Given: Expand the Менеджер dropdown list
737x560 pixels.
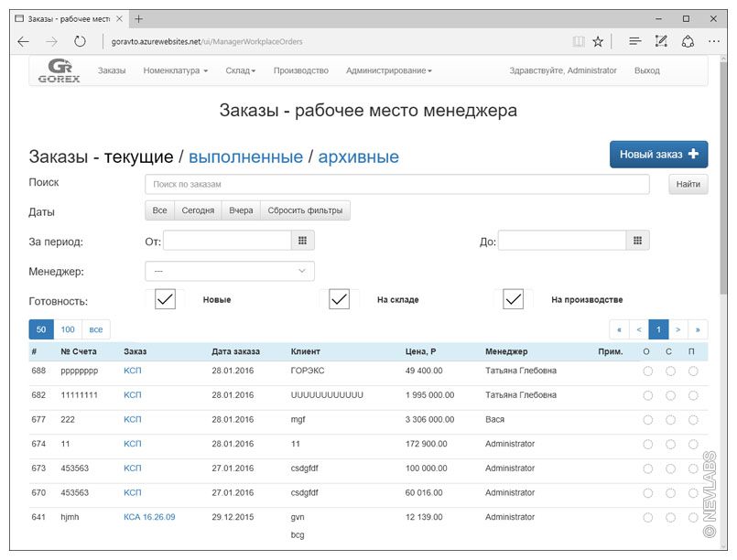Looking at the screenshot, I should [x=230, y=271].
